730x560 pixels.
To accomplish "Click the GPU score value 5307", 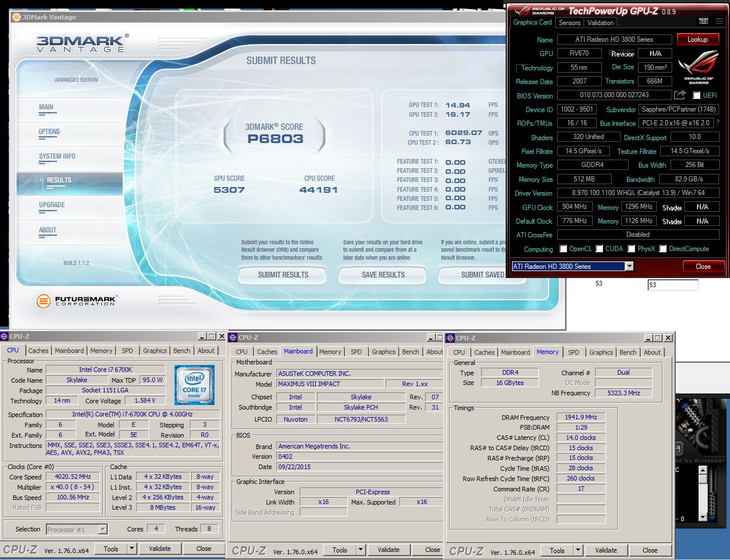I will coord(229,190).
